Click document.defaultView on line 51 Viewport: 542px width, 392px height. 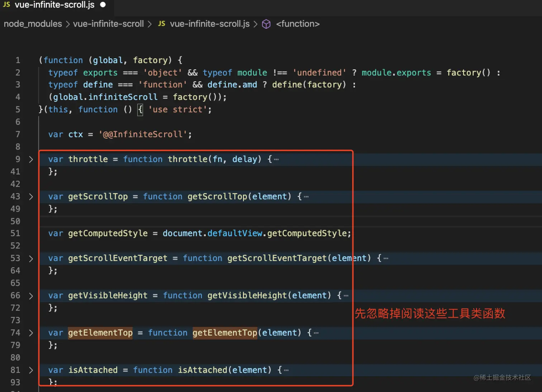click(x=213, y=233)
